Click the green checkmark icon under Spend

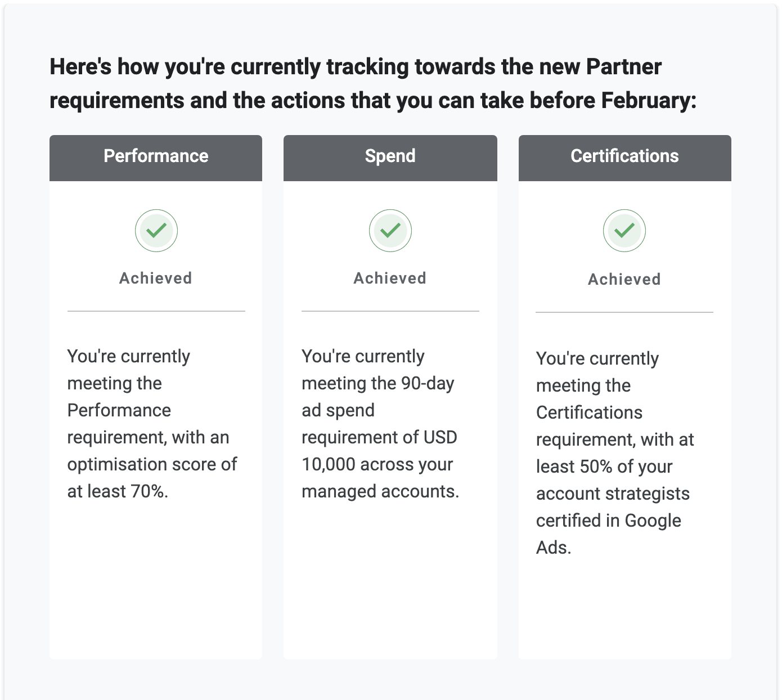[390, 231]
